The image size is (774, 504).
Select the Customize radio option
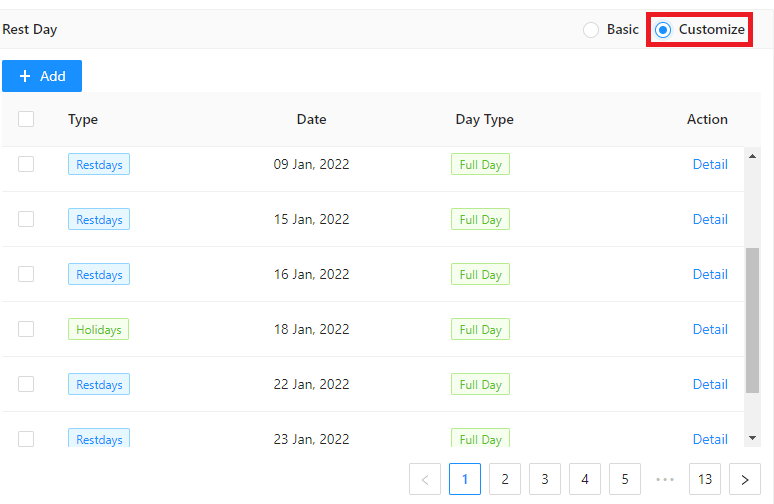663,30
